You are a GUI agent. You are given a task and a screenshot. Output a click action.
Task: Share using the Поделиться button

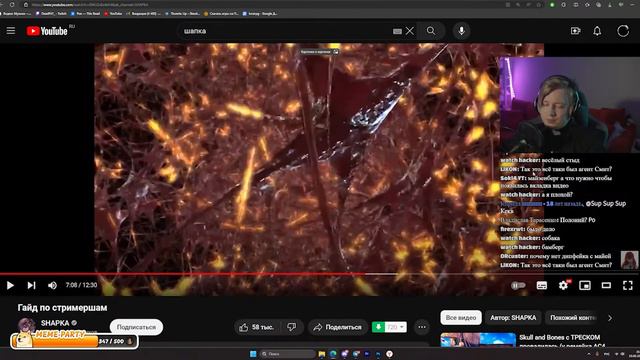(x=338, y=327)
